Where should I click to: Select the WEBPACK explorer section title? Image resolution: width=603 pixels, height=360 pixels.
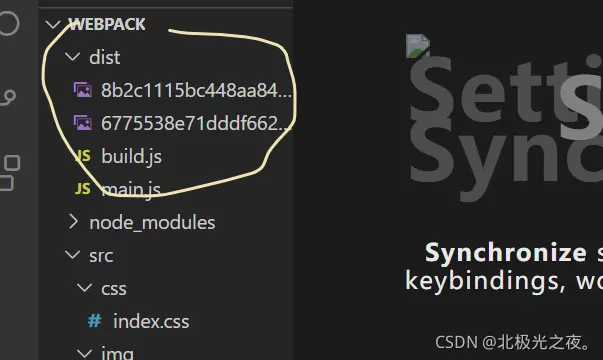[107, 25]
